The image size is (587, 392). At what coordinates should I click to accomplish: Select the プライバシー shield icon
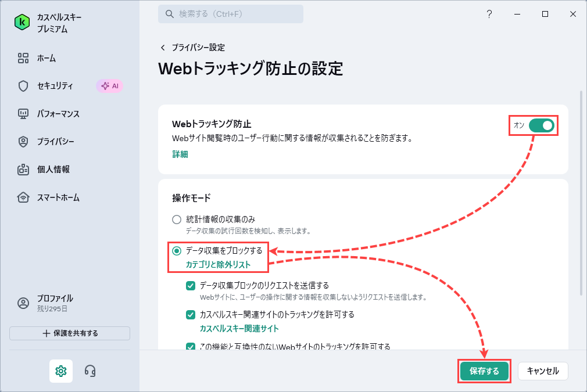click(23, 141)
